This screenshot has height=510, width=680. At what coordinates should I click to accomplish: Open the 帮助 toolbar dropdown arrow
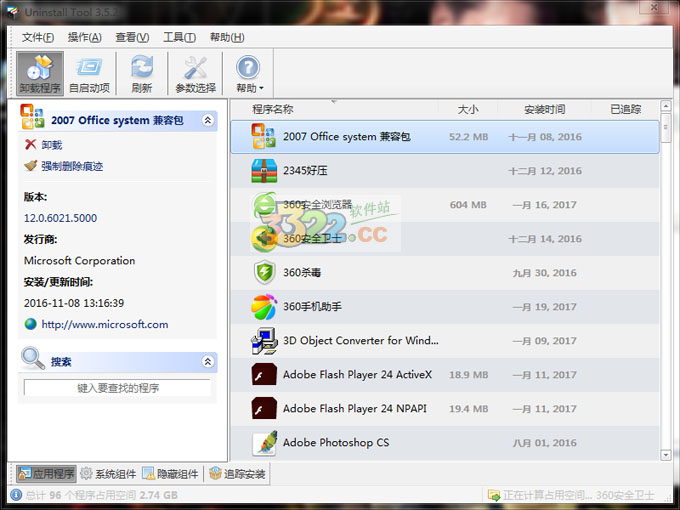pyautogui.click(x=261, y=88)
